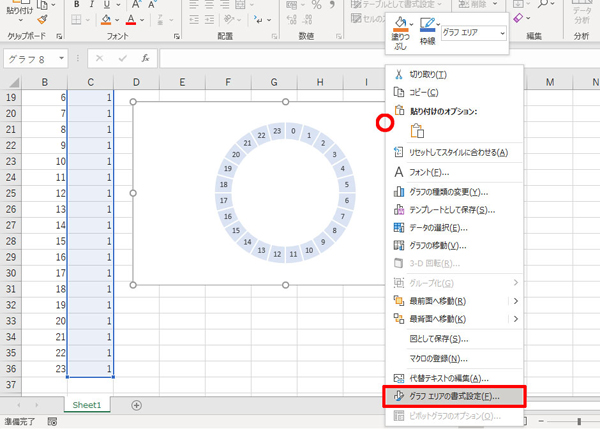Click the decrease indent icon

pos(194,20)
